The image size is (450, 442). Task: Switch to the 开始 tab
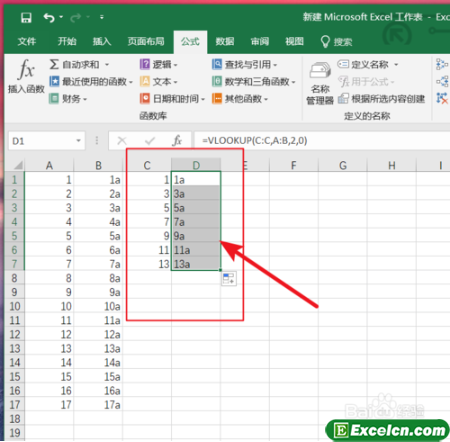(67, 42)
